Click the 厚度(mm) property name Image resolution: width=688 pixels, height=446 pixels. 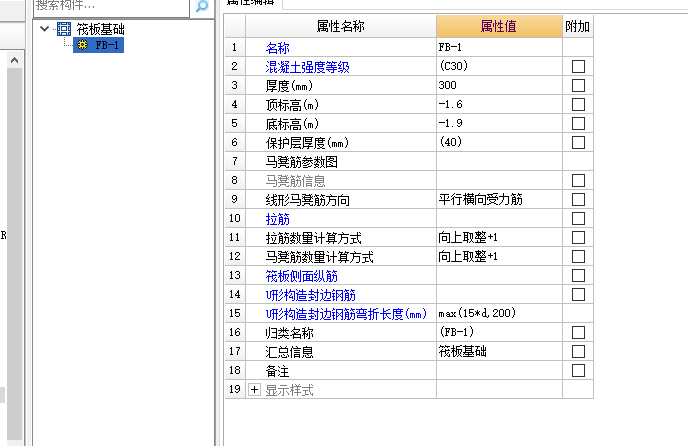pos(289,86)
